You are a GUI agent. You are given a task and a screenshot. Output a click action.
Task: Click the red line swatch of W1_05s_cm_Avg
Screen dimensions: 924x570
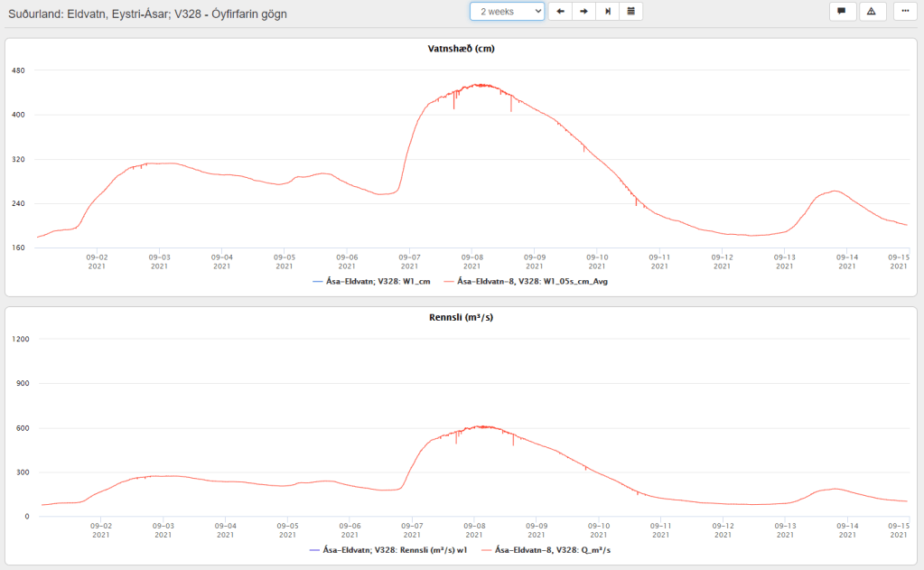pos(449,281)
